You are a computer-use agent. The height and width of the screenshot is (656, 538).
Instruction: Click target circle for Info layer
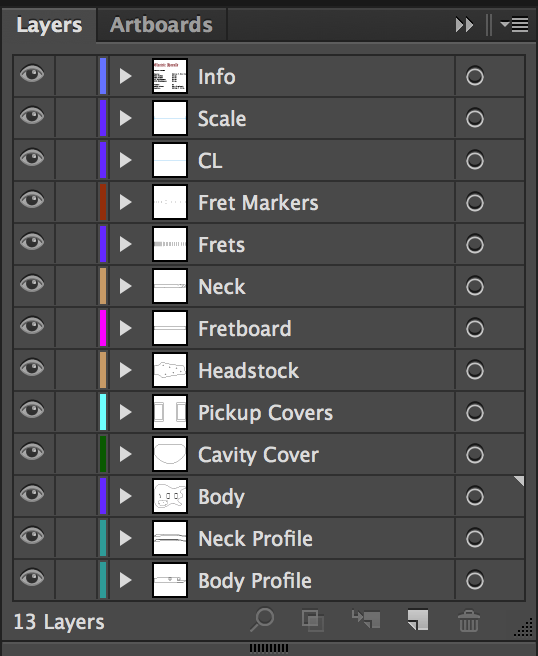click(475, 77)
